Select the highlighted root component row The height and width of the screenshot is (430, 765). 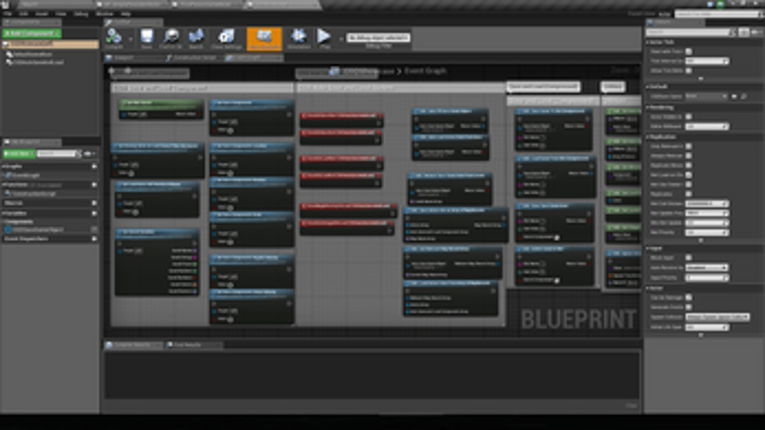click(51, 44)
